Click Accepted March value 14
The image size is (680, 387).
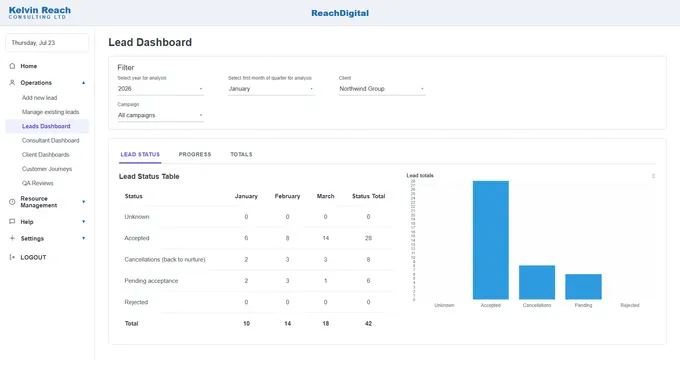(326, 238)
